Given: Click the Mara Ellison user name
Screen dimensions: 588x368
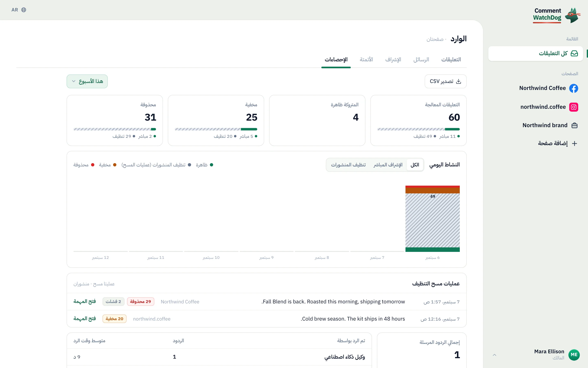Looking at the screenshot, I should [549, 351].
